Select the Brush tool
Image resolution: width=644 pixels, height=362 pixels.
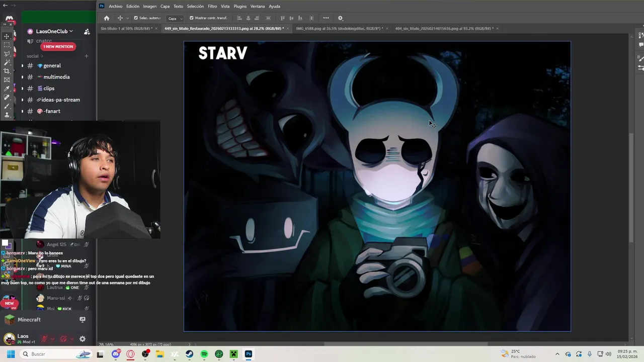[7, 106]
